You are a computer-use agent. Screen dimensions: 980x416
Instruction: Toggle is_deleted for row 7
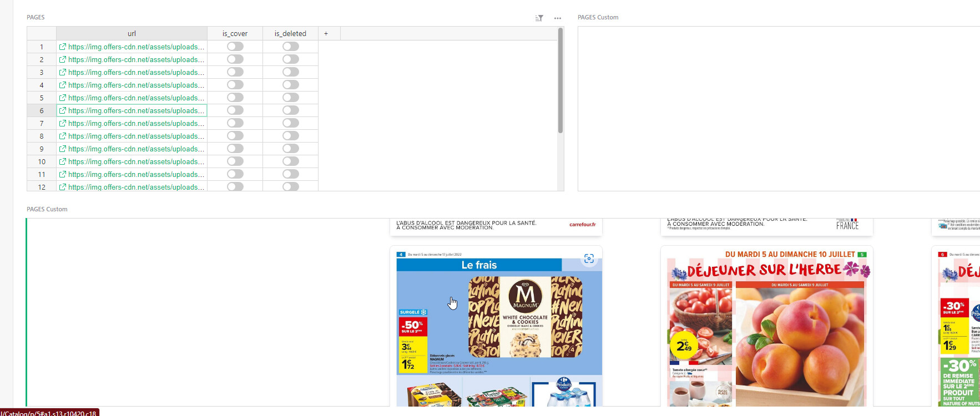click(x=291, y=123)
